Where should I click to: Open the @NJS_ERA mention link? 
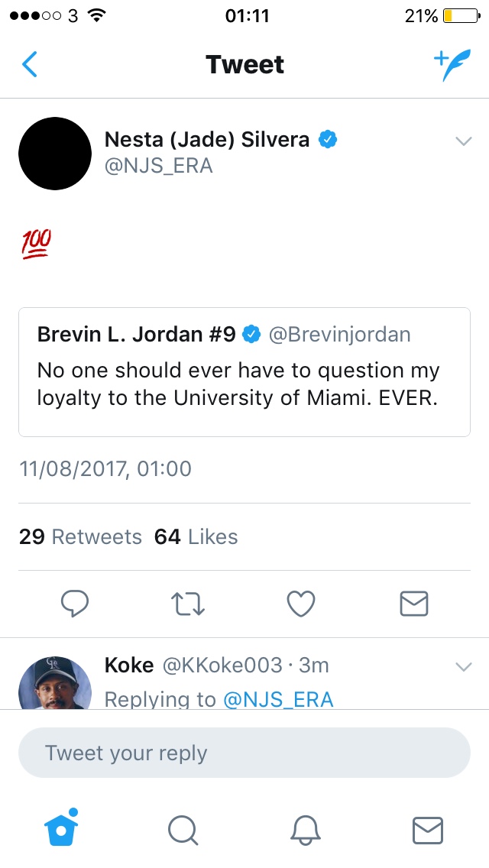(278, 698)
